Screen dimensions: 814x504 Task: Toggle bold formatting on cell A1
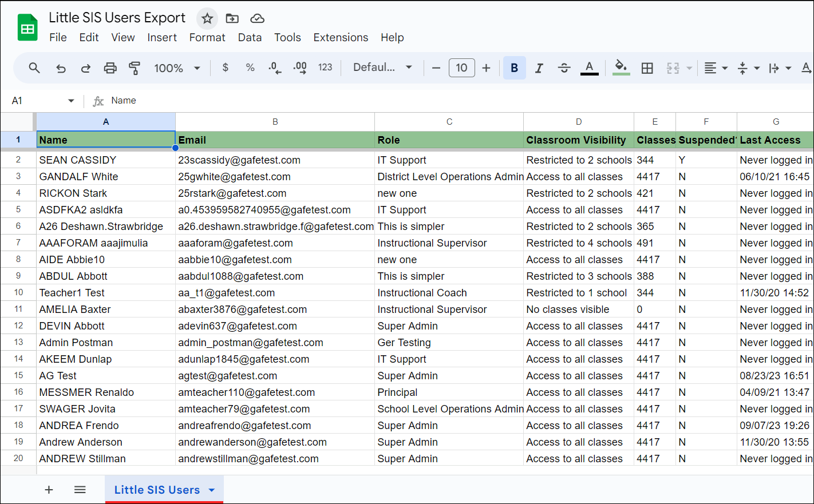pos(514,68)
